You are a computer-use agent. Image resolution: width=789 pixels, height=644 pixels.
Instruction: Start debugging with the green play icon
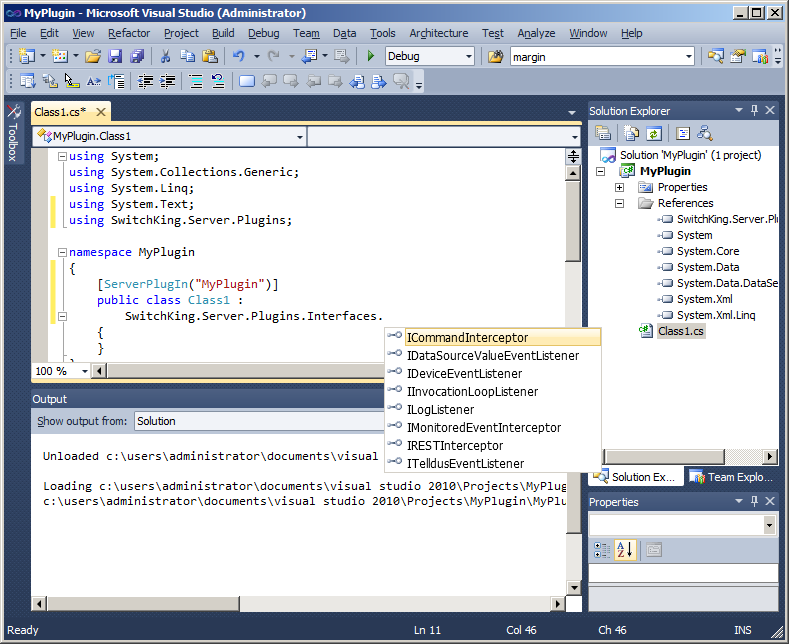pyautogui.click(x=371, y=56)
